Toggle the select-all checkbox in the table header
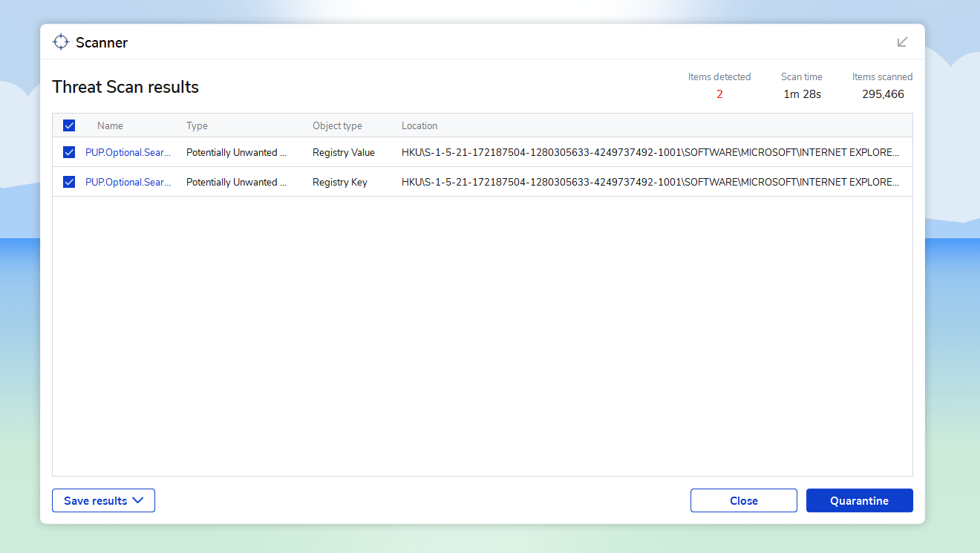Viewport: 980px width, 553px height. click(x=69, y=125)
